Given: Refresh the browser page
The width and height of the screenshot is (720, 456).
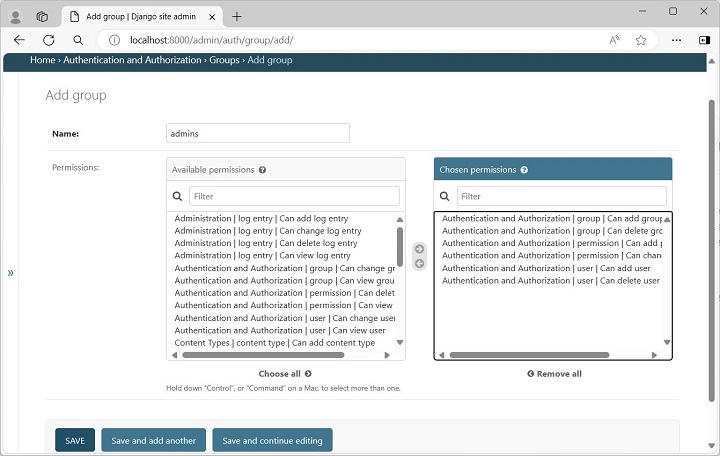Looking at the screenshot, I should (48, 40).
